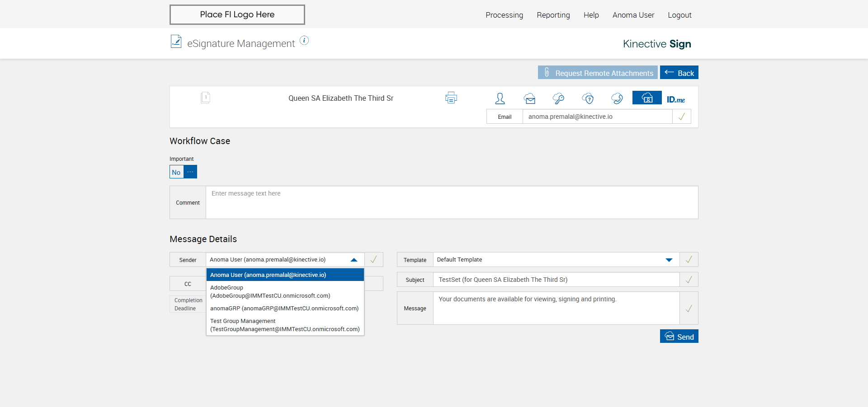The width and height of the screenshot is (868, 407).
Task: Select the cloud key authentication icon
Action: pyautogui.click(x=558, y=98)
